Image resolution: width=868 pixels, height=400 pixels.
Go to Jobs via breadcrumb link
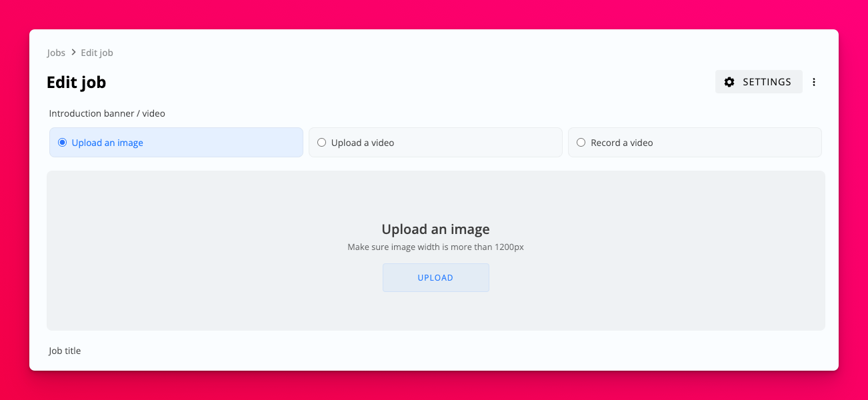[56, 53]
